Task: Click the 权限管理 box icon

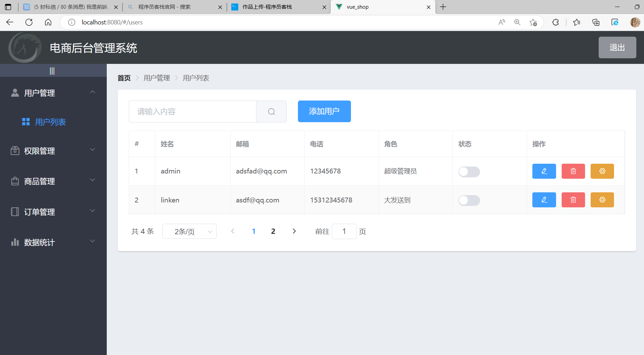Action: point(15,150)
